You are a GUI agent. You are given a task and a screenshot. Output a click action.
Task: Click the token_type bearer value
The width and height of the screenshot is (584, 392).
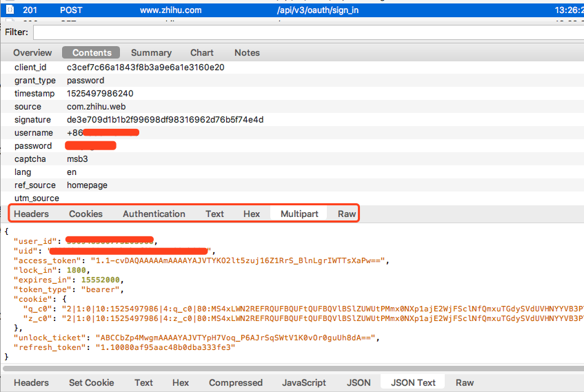101,289
